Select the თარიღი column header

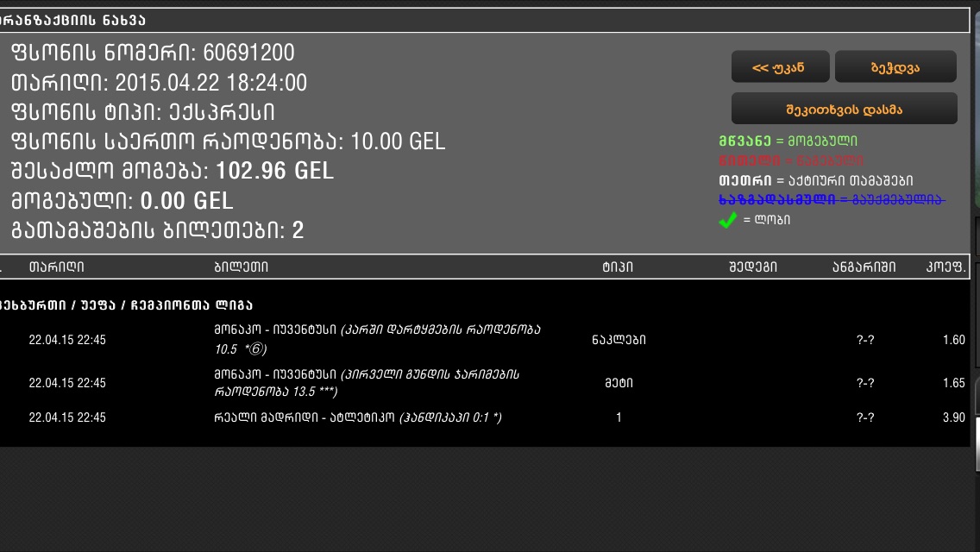[56, 267]
